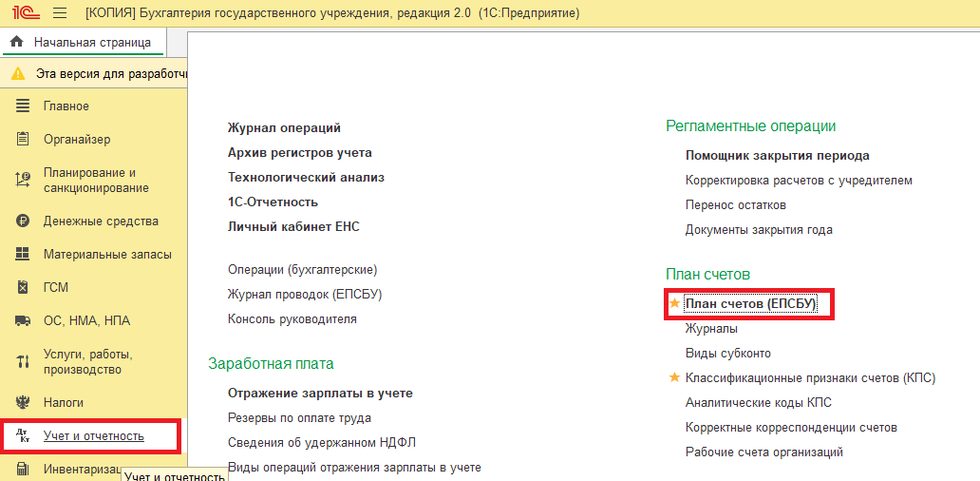This screenshot has height=481, width=980.
Task: Open the Денежные средства section
Action: pyautogui.click(x=101, y=221)
